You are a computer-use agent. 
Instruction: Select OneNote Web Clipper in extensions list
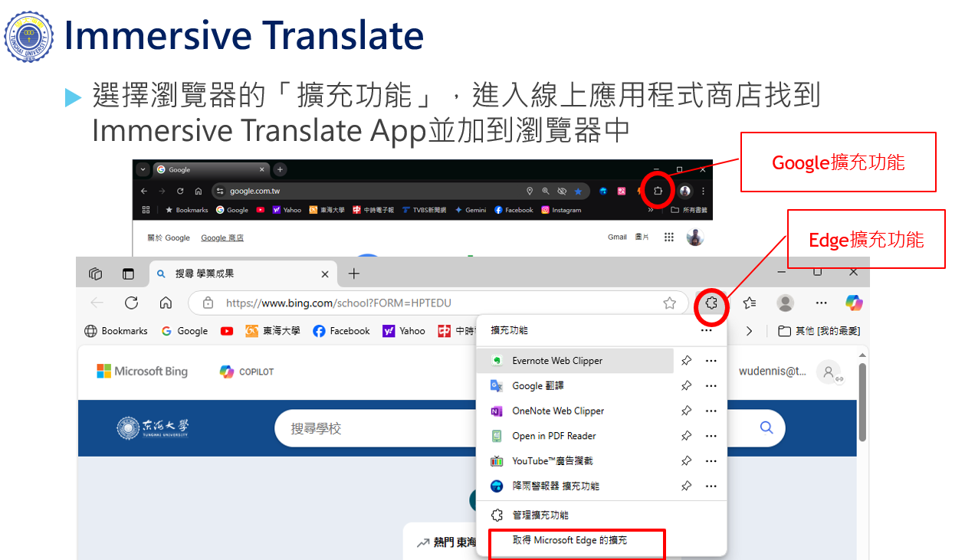[x=575, y=411]
